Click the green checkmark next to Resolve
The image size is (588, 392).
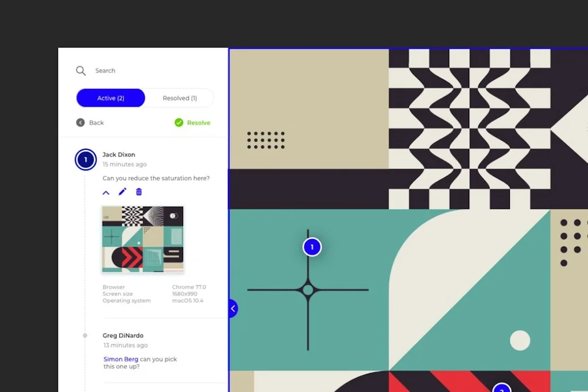point(178,122)
